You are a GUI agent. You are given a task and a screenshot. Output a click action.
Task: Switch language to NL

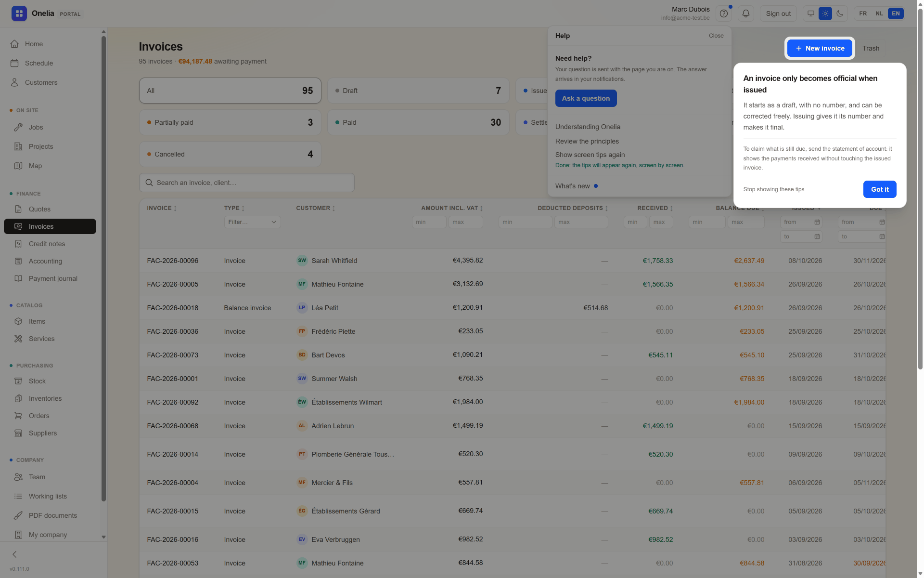point(879,13)
